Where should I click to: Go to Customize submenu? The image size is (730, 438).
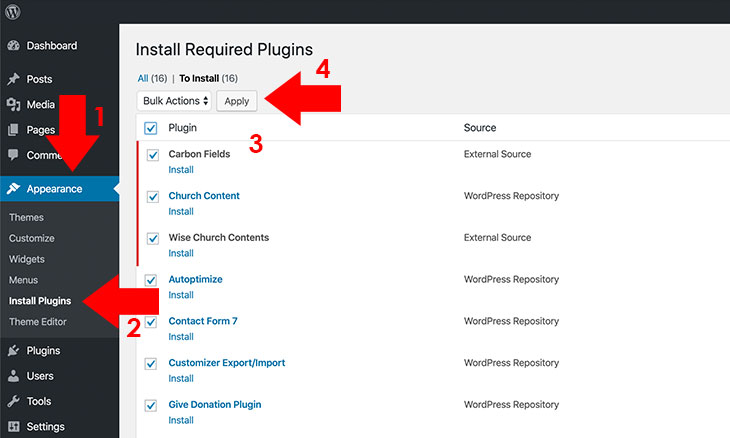32,238
